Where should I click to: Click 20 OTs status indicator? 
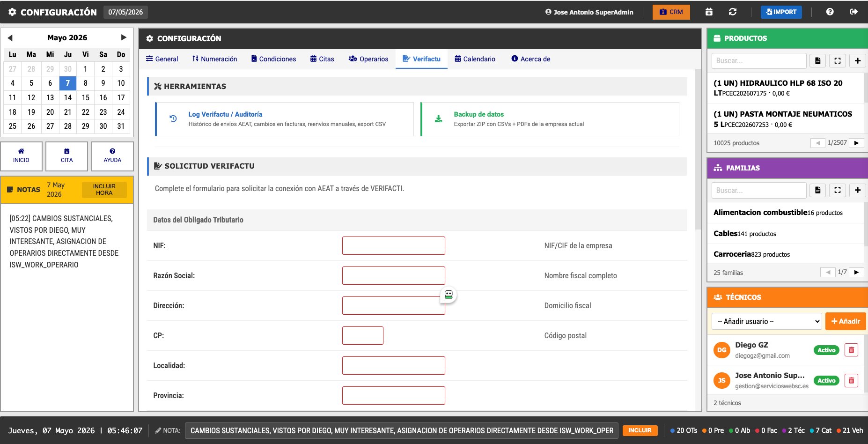point(684,430)
